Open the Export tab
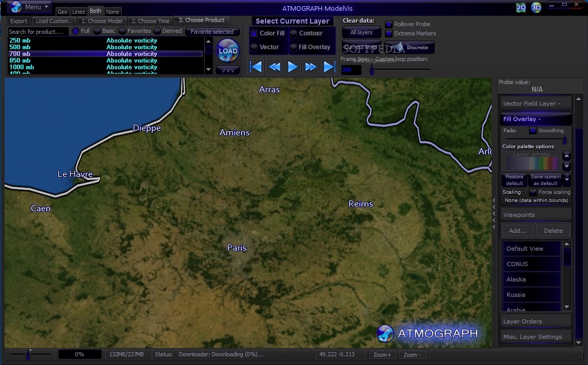This screenshot has width=588, height=365. (x=19, y=21)
